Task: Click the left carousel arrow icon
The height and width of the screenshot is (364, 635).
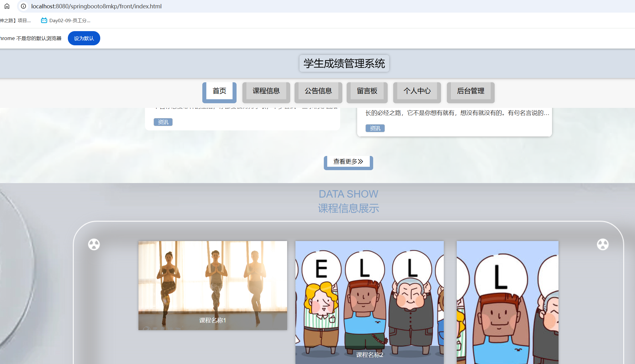Action: pos(94,244)
